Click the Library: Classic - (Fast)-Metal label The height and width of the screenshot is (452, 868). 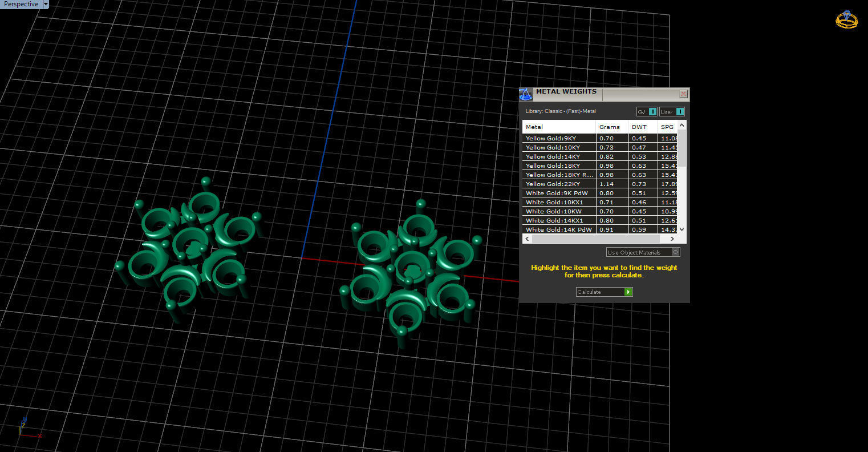click(x=561, y=111)
